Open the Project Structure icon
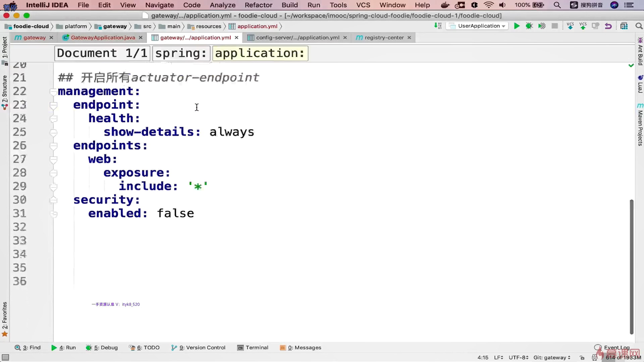Image resolution: width=644 pixels, height=362 pixels. coord(624,26)
